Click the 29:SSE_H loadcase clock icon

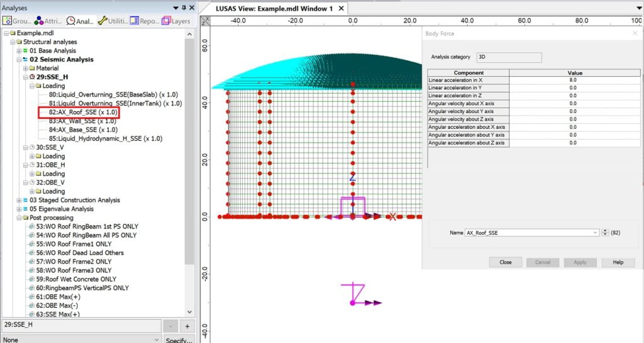[33, 77]
